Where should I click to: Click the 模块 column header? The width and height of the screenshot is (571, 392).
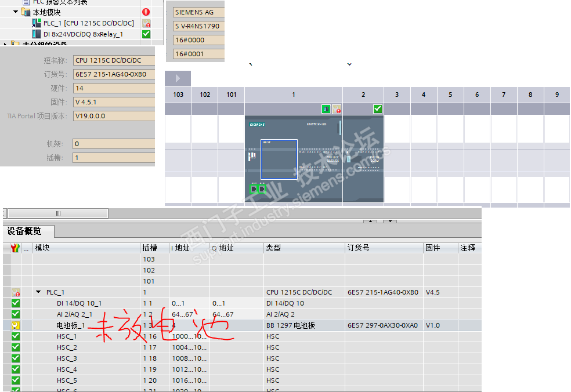tap(86, 248)
